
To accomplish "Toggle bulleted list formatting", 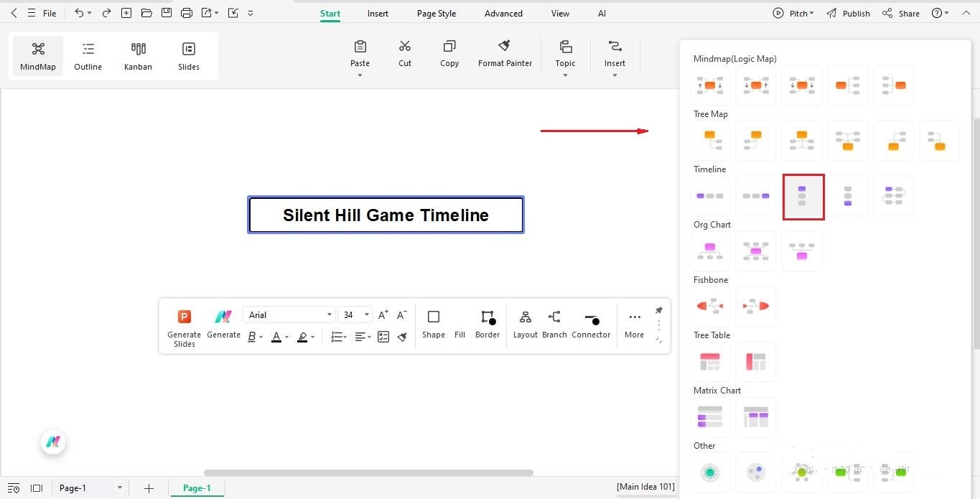I will point(335,336).
